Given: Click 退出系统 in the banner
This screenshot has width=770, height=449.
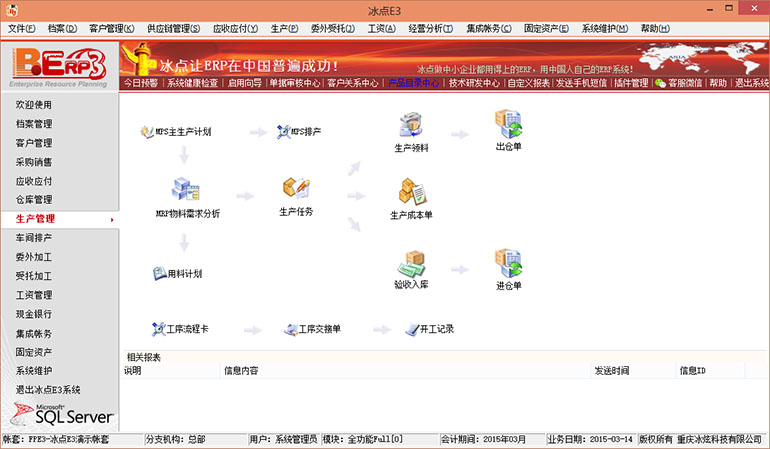Looking at the screenshot, I should 751,83.
